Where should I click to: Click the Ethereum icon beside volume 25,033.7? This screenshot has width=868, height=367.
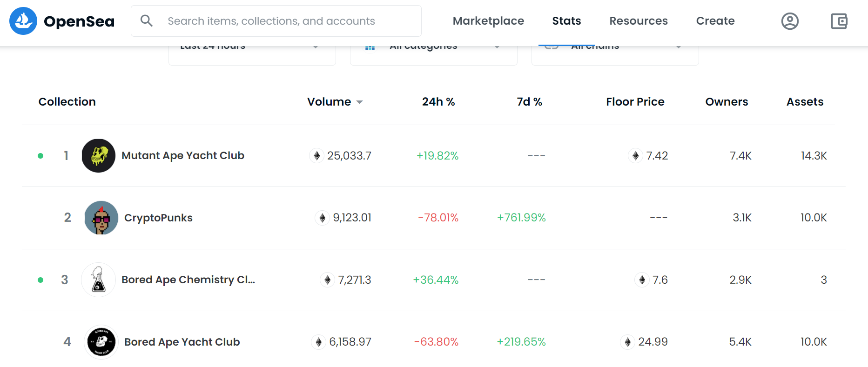point(317,155)
